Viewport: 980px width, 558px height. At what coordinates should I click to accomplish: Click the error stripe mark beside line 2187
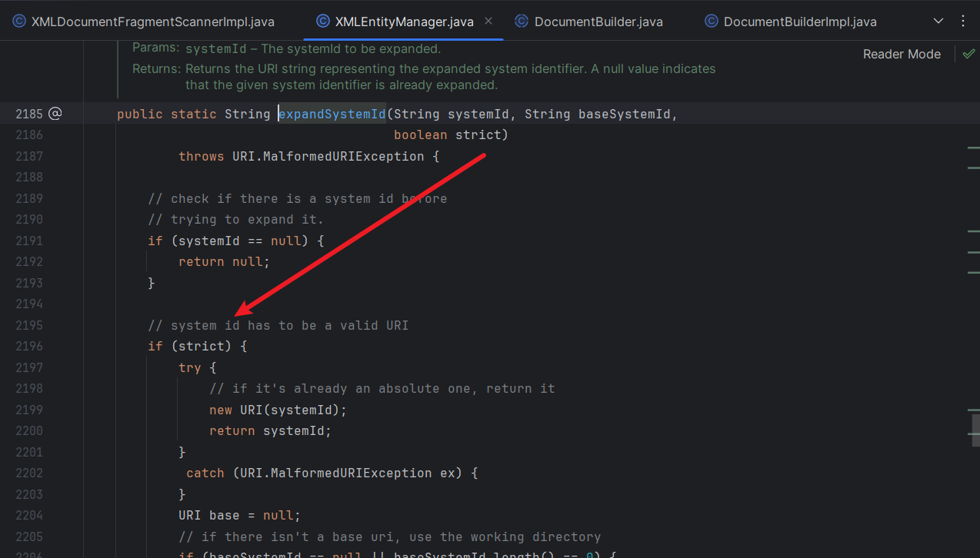973,146
